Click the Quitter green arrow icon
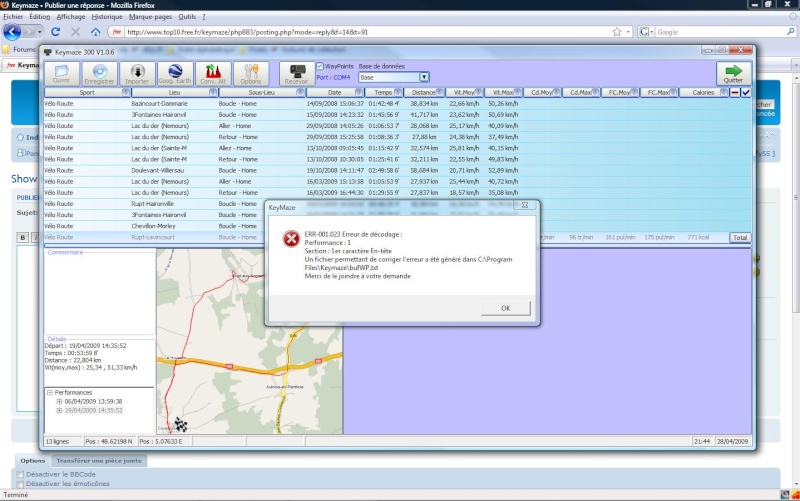The height and width of the screenshot is (501, 800). [733, 73]
